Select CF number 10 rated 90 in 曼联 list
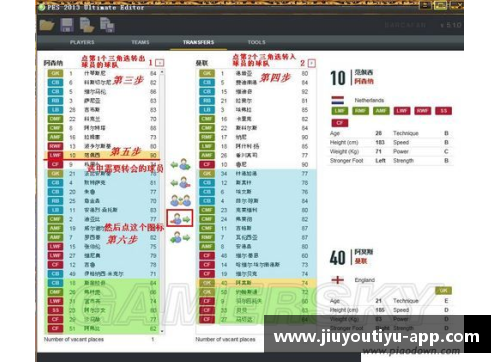500x362 pixels. click(x=256, y=164)
